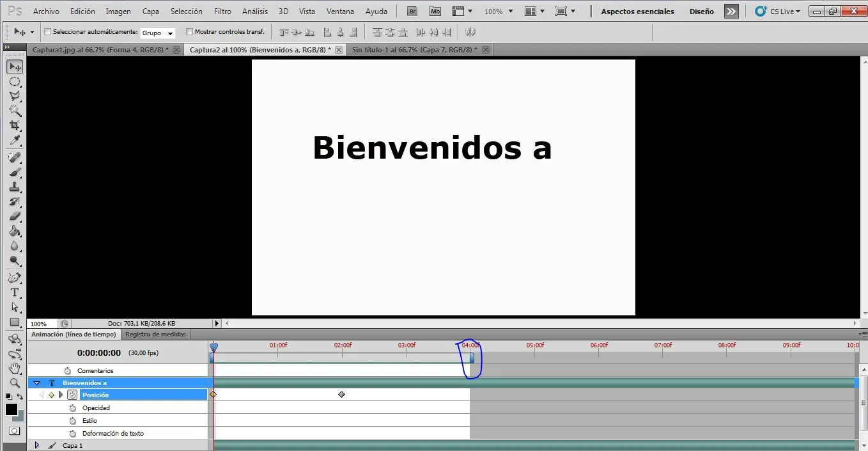Open the Ventana menu
Screen dimensions: 868x451
340,12
